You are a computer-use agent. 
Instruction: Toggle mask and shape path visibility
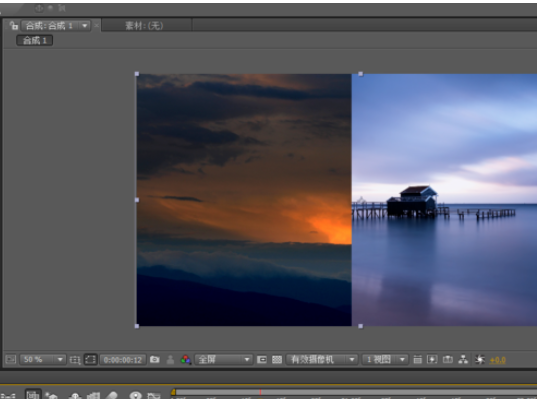click(91, 360)
